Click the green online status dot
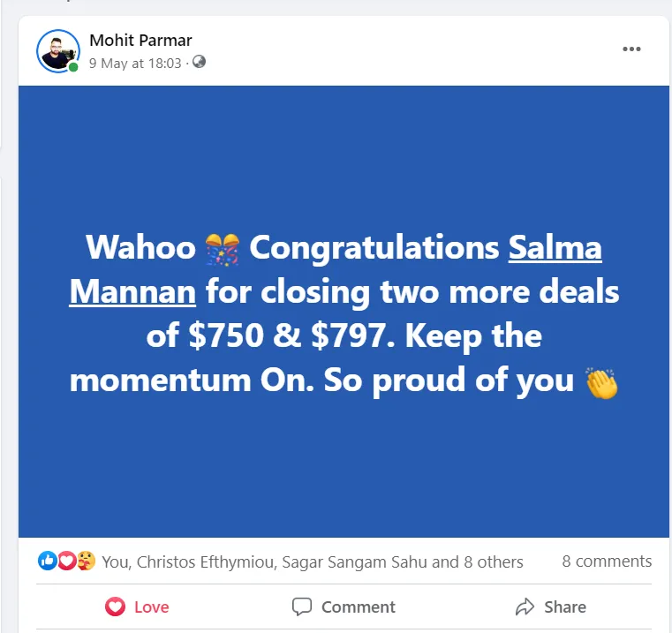672x633 pixels. tap(74, 67)
